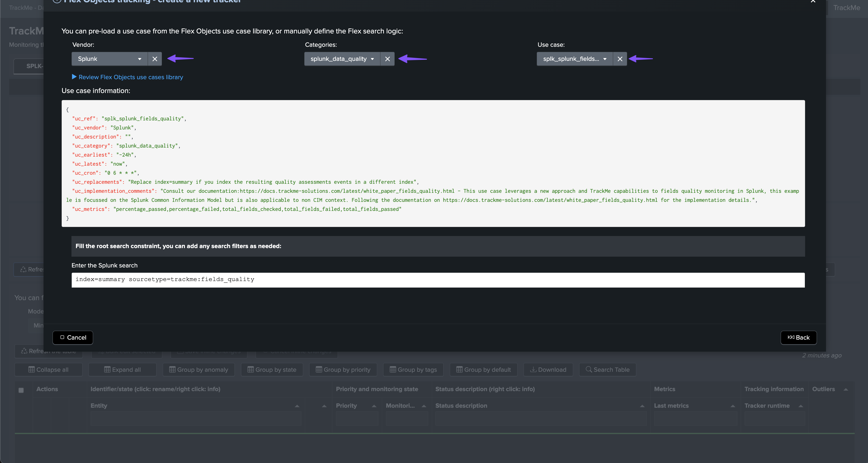Click the uc_ref value in use case JSON
Viewport: 868px width, 463px height.
pos(143,119)
